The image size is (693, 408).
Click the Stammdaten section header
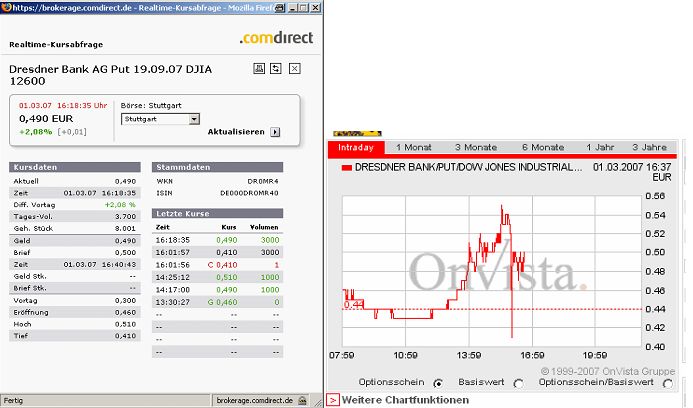217,167
